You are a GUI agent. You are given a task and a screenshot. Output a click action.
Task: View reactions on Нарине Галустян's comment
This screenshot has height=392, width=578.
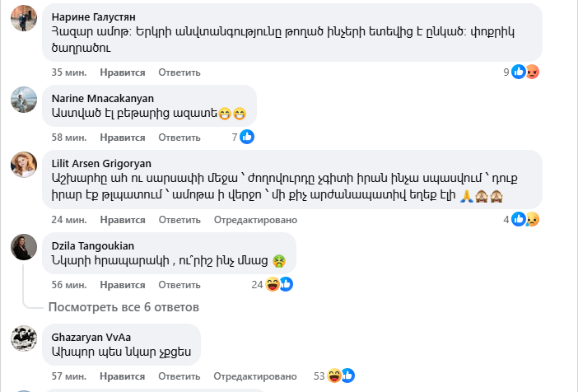click(524, 72)
